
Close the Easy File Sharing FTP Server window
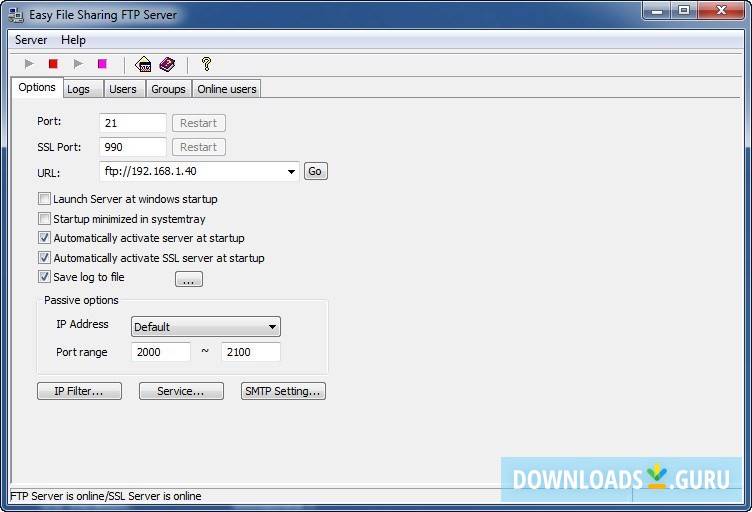point(721,11)
